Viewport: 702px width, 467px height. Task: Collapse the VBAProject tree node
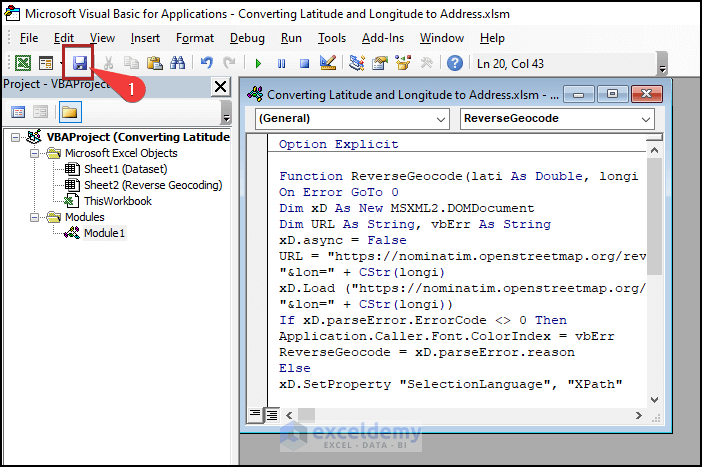[x=16, y=137]
